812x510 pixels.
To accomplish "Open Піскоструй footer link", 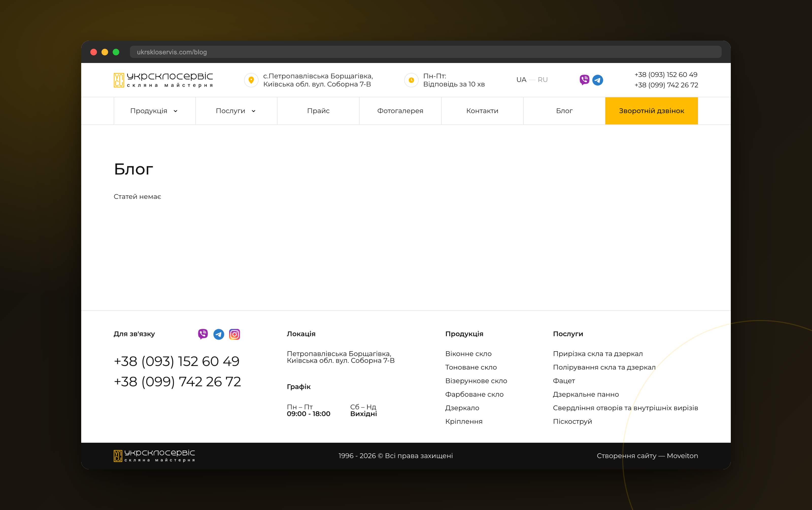I will (572, 421).
